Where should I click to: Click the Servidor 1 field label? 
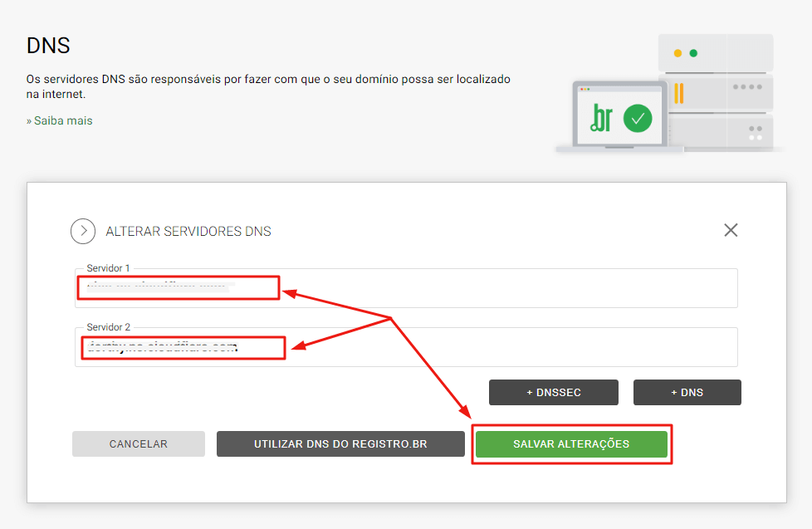coord(109,268)
